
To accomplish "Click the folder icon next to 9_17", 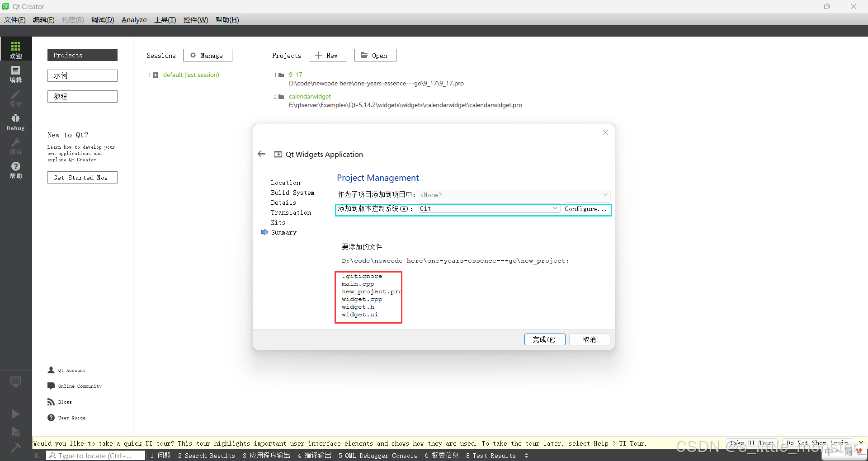I will click(x=281, y=75).
